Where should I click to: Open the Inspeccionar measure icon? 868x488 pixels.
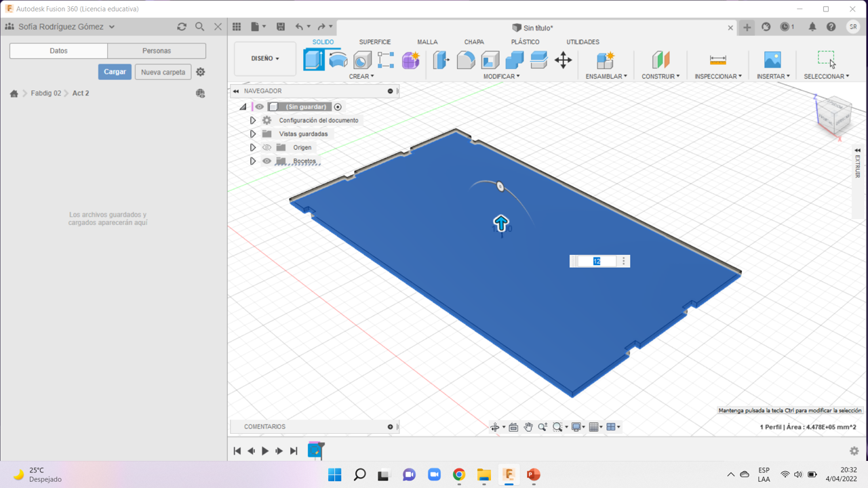coord(717,60)
